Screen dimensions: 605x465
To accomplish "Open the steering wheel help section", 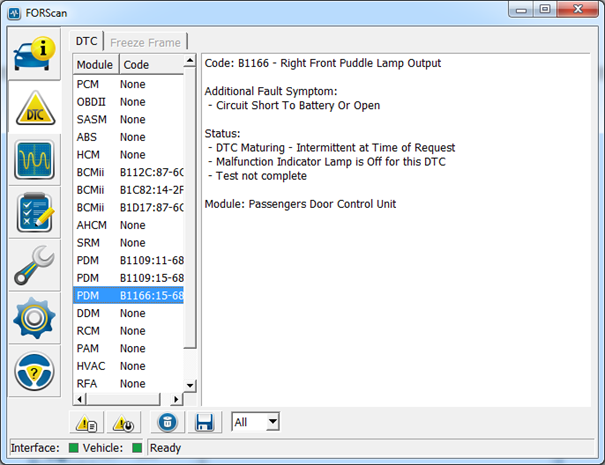I will pos(34,370).
